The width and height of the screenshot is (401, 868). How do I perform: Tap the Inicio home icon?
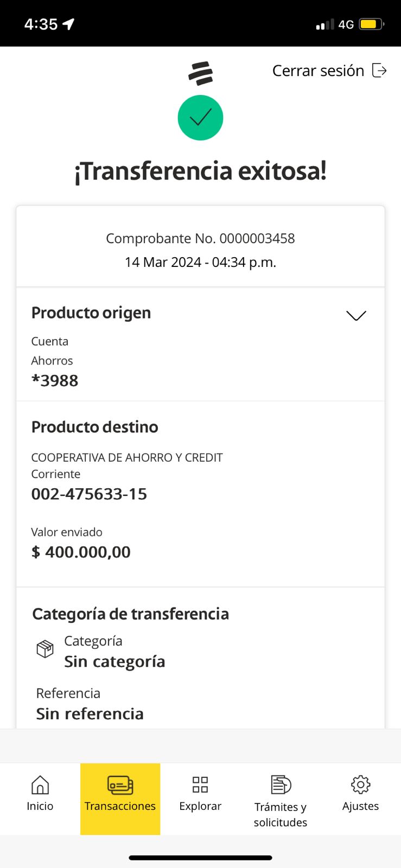pyautogui.click(x=40, y=784)
